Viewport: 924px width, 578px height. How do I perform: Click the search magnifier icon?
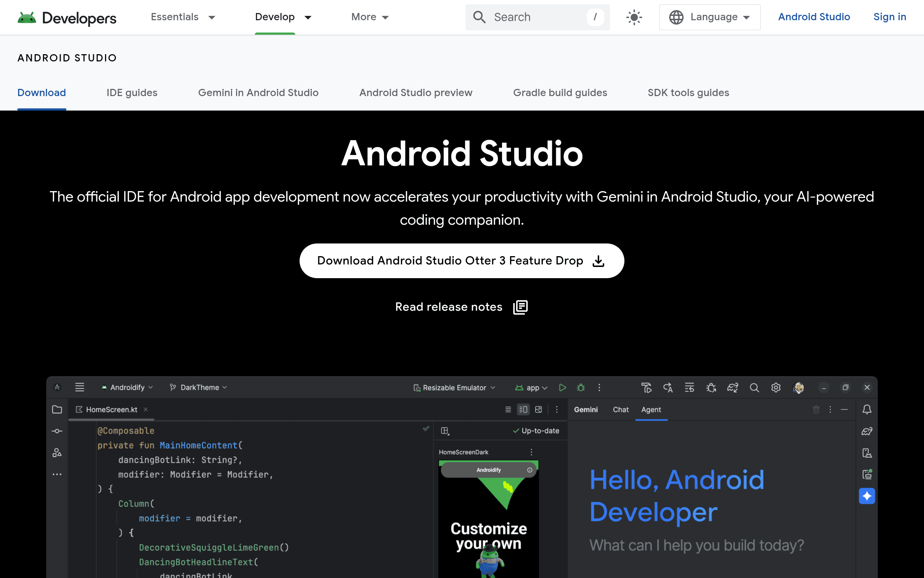point(479,17)
